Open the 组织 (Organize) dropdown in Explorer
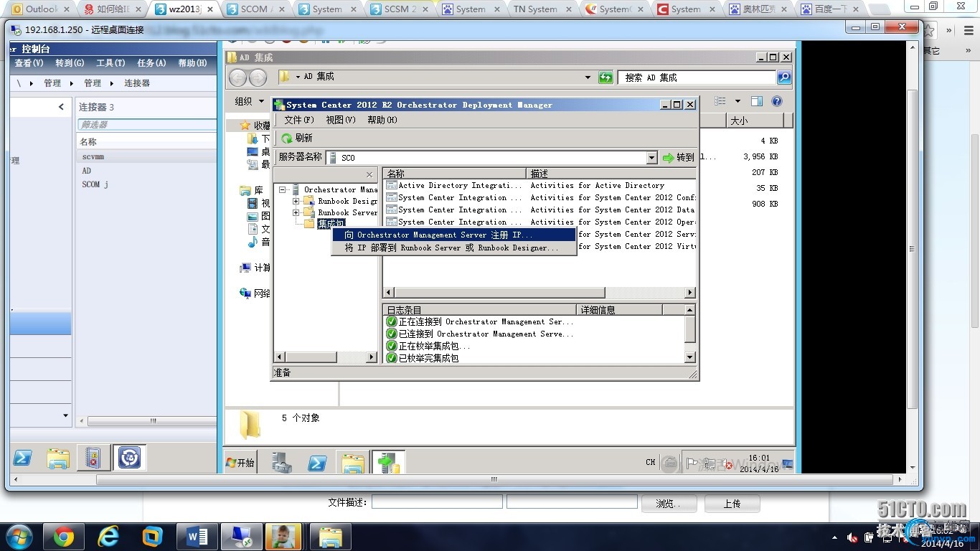This screenshot has height=551, width=980. point(250,101)
